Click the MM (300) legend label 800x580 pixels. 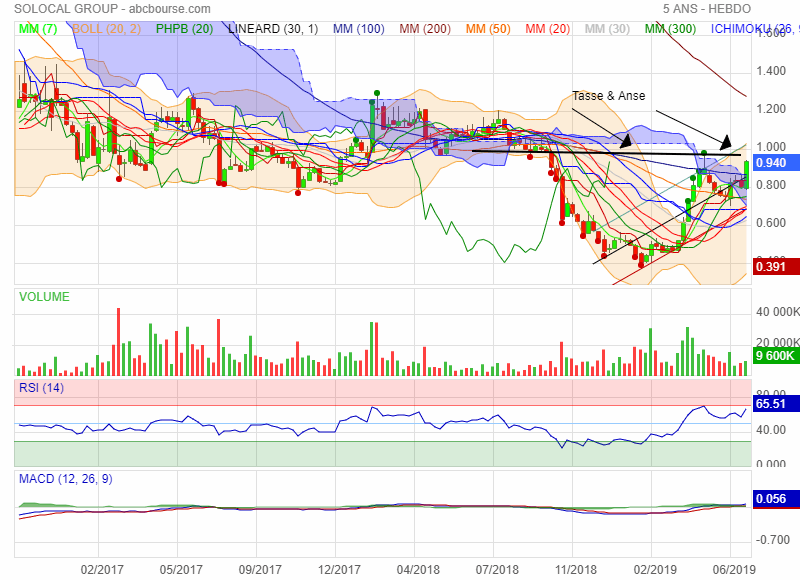click(670, 29)
